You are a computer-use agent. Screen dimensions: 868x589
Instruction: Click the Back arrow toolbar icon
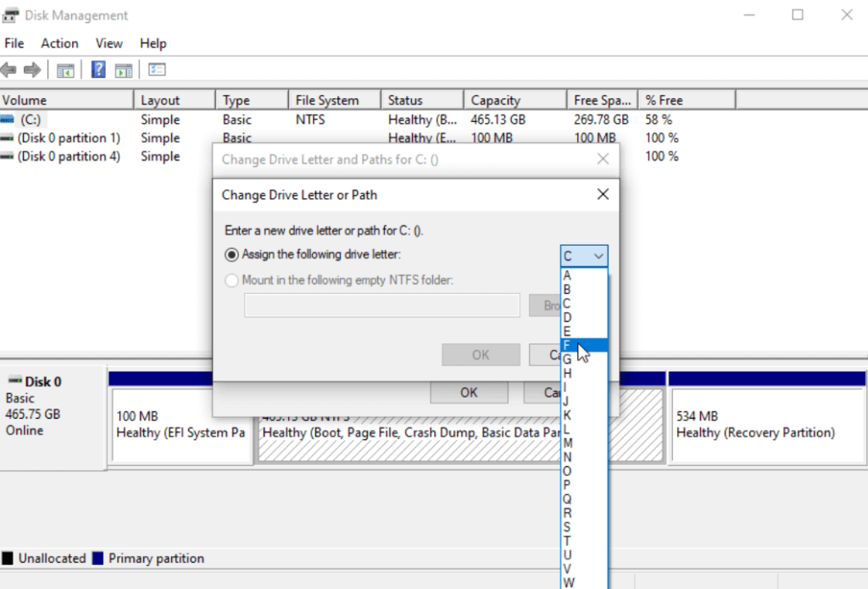tap(9, 70)
